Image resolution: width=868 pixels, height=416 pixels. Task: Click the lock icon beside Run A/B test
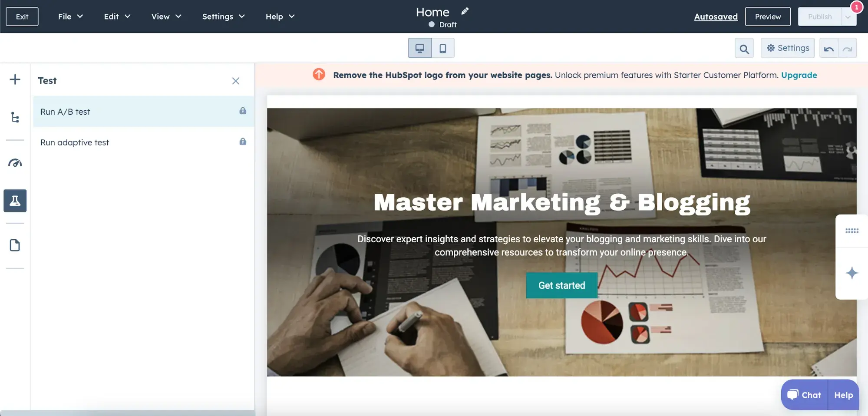[243, 111]
